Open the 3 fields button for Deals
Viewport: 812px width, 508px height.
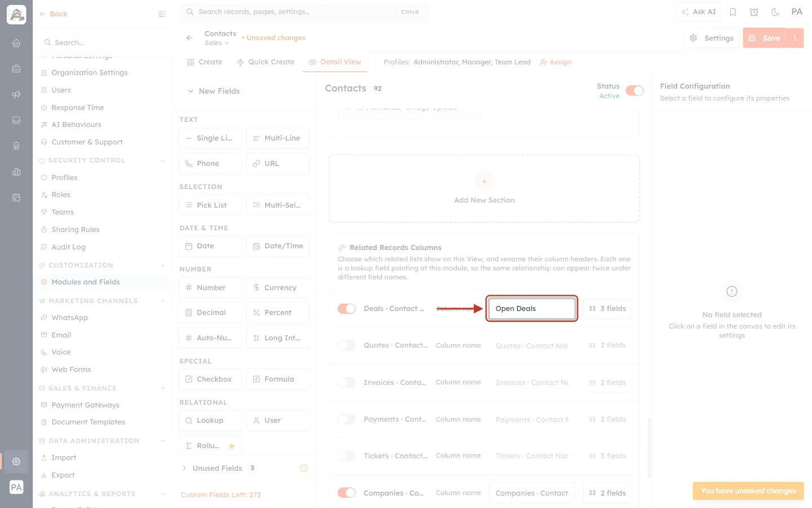click(x=607, y=309)
